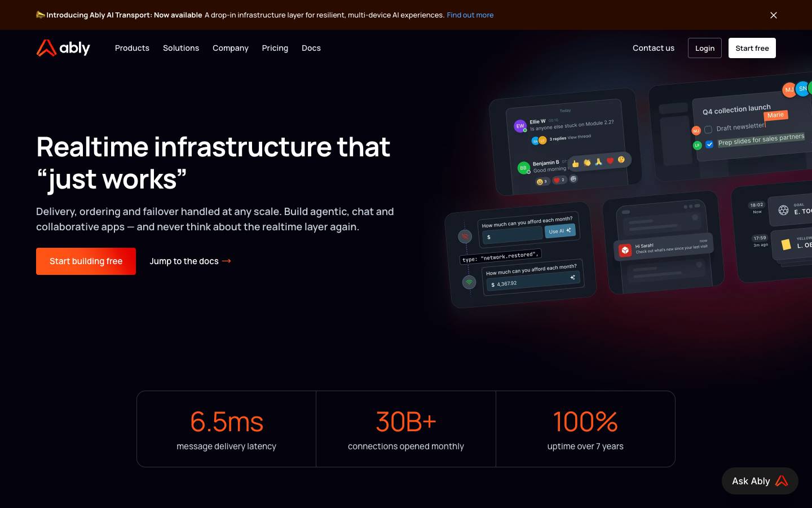This screenshot has width=812, height=508.
Task: Click the orange Marie cursor label
Action: pos(775,115)
